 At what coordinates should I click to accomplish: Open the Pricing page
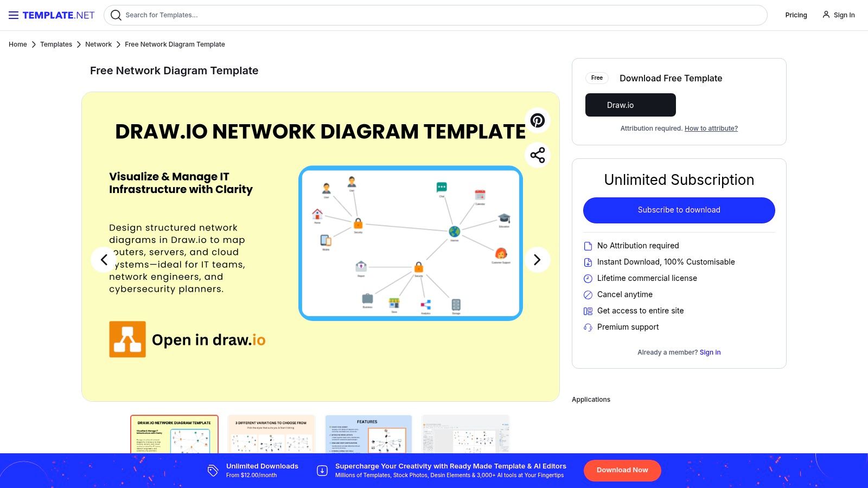click(x=796, y=15)
